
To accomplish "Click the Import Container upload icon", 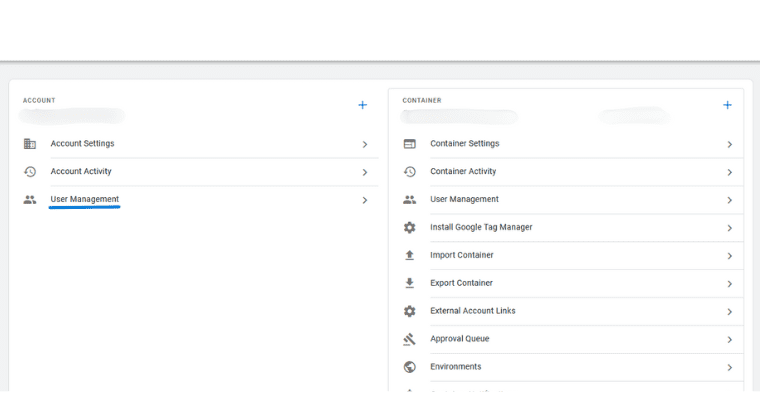I will [x=409, y=255].
